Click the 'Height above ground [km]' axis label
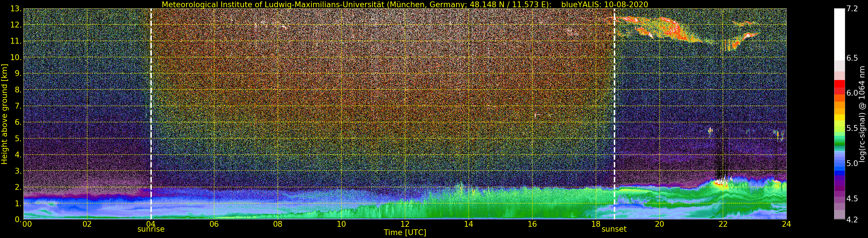The height and width of the screenshot is (238, 868). (4, 114)
